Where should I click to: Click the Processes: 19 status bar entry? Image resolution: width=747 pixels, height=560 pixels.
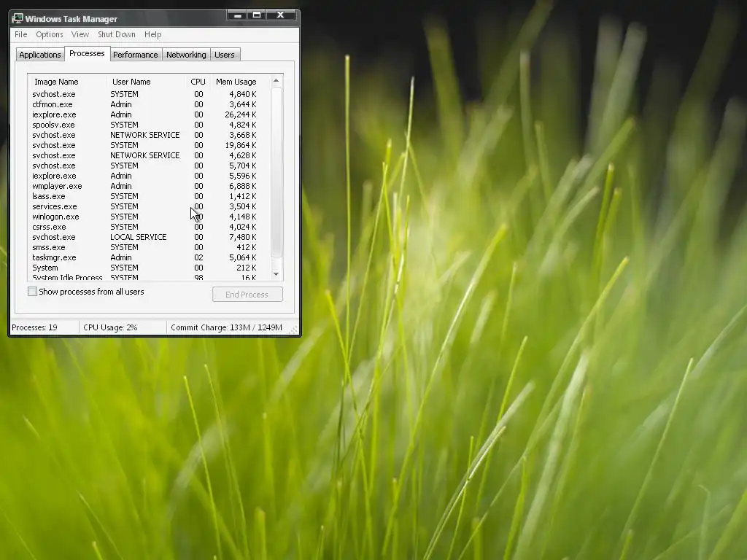tap(44, 327)
